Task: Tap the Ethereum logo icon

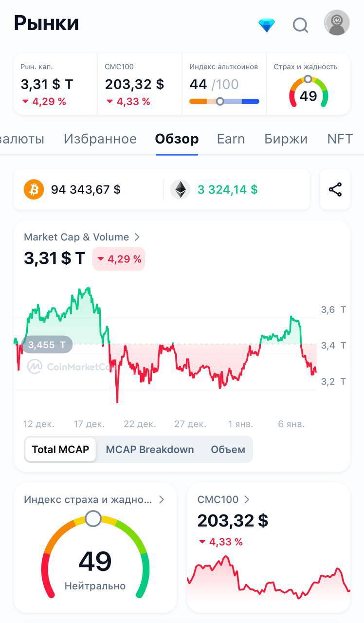Action: tap(181, 189)
